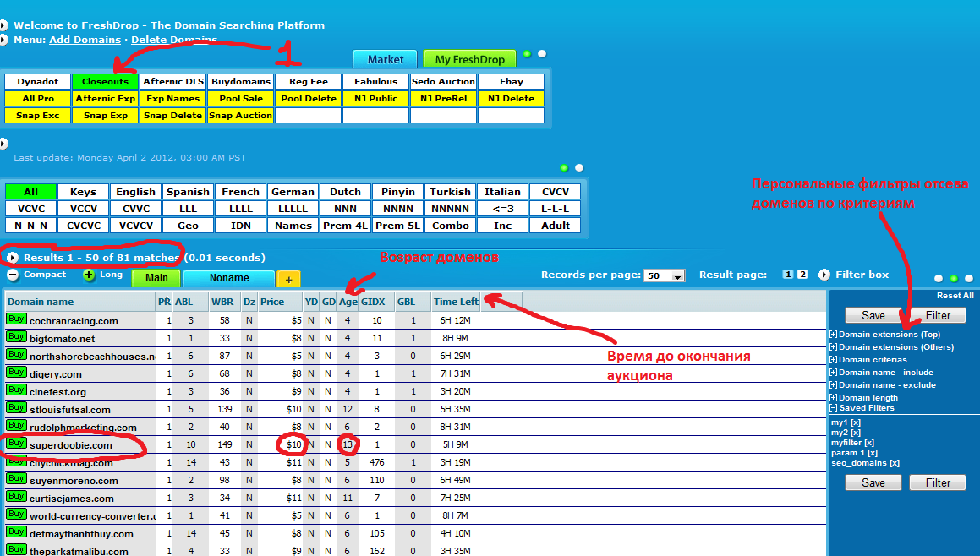The image size is (980, 556).
Task: Toggle the Geo category filter
Action: [188, 226]
